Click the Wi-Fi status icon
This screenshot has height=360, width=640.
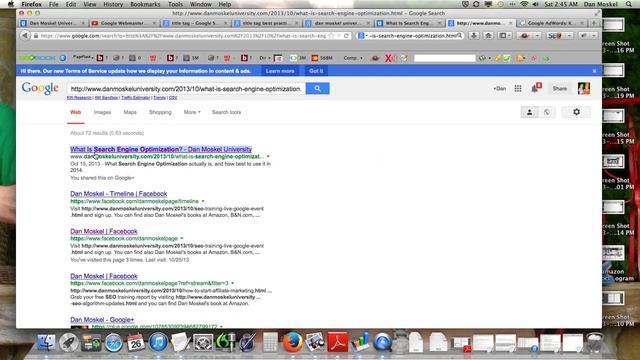pyautogui.click(x=524, y=4)
